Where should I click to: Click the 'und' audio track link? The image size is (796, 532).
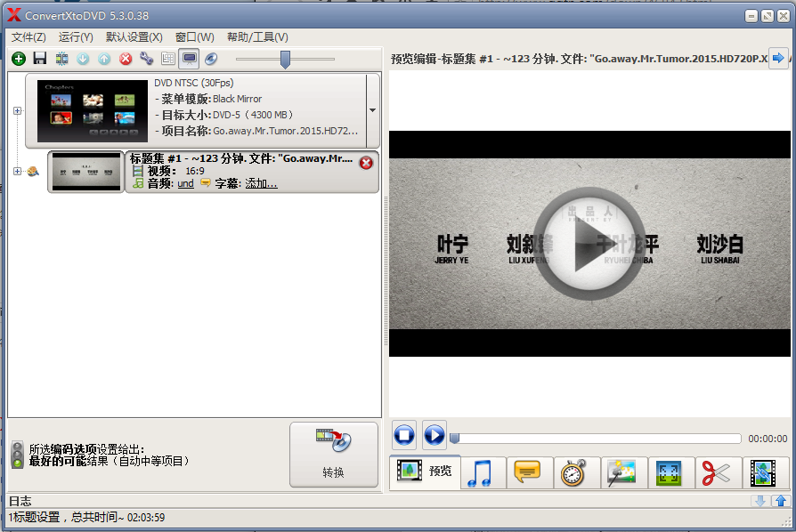pos(186,183)
